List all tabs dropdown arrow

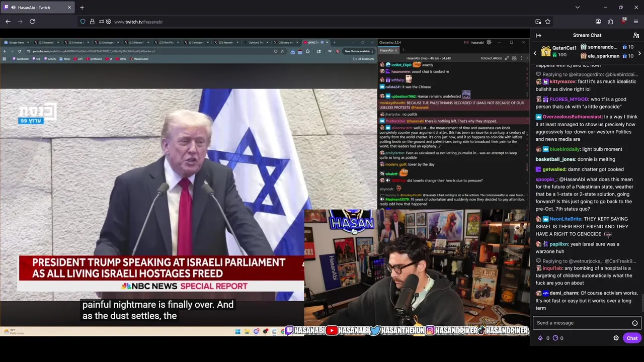click(577, 8)
